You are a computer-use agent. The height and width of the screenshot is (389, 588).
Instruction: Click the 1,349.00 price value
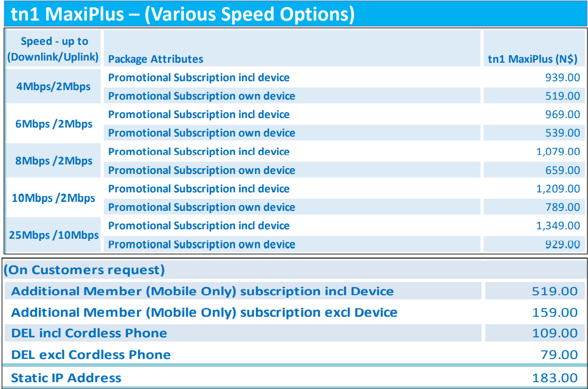[558, 226]
